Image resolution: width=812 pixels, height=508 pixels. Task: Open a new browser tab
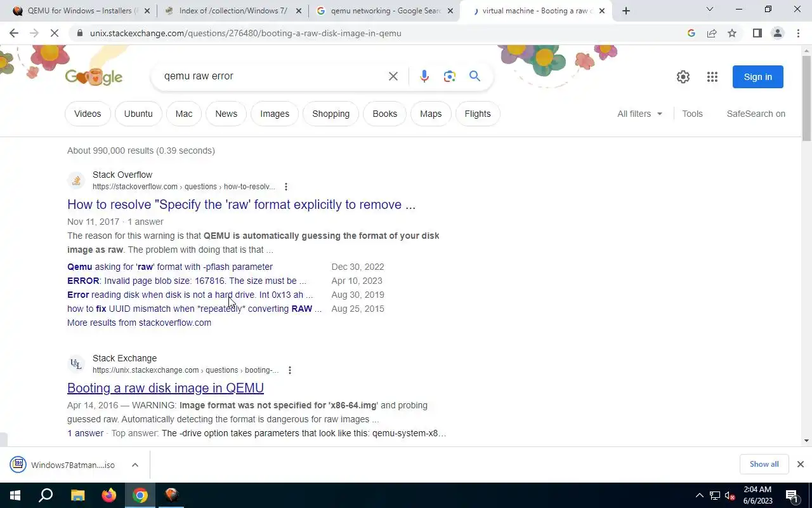point(626,11)
